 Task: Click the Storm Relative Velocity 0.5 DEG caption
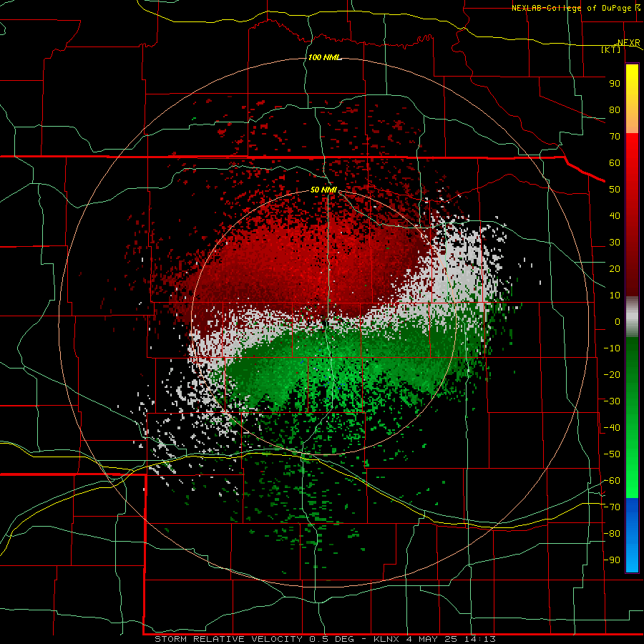[326, 639]
